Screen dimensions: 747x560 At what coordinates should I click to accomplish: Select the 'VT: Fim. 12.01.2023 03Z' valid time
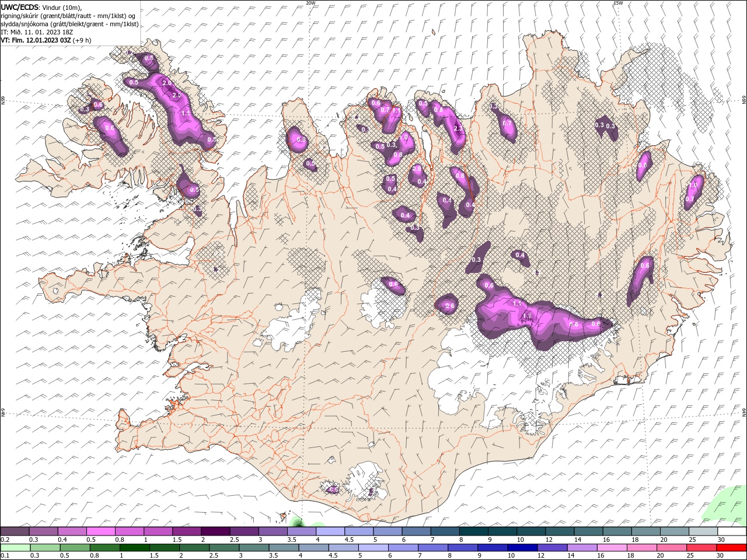click(x=36, y=40)
